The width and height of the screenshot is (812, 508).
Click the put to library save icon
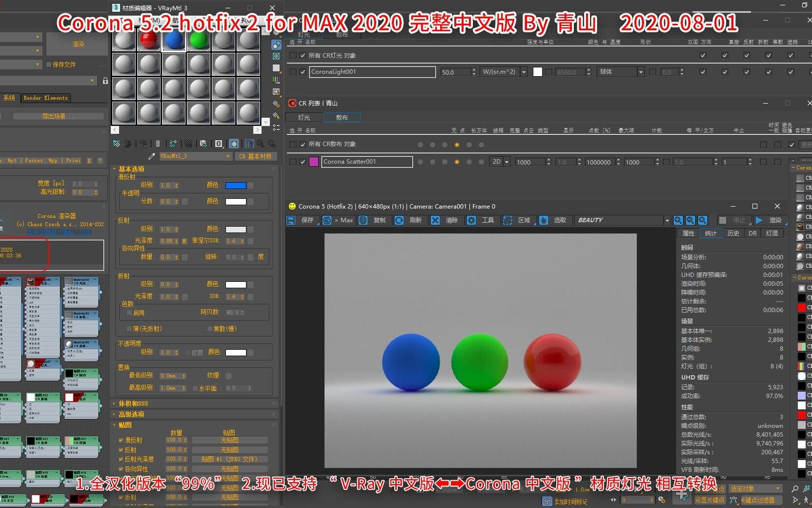click(203, 144)
